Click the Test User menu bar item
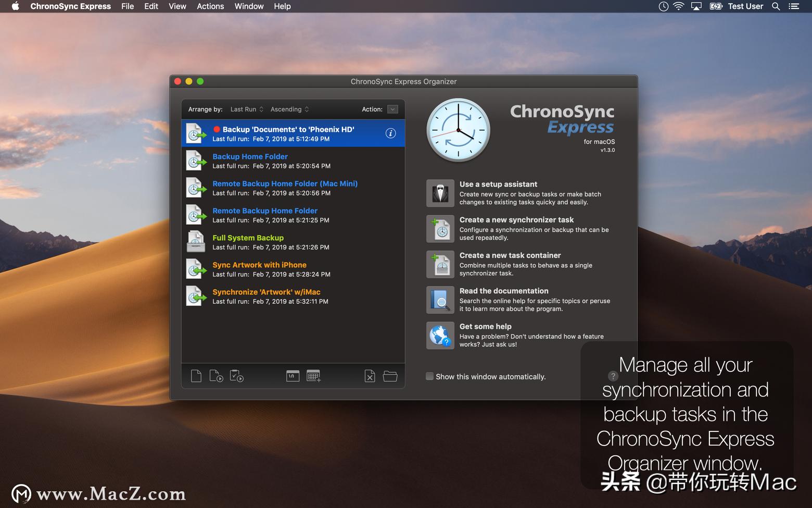This screenshot has height=508, width=812. tap(745, 6)
